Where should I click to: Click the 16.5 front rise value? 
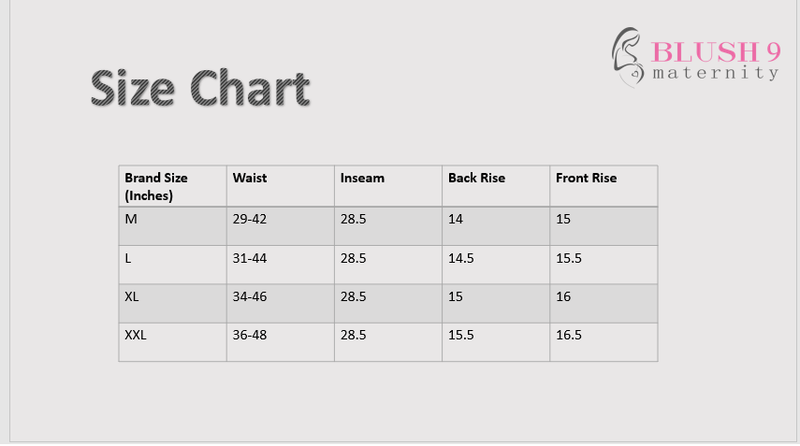tap(568, 335)
